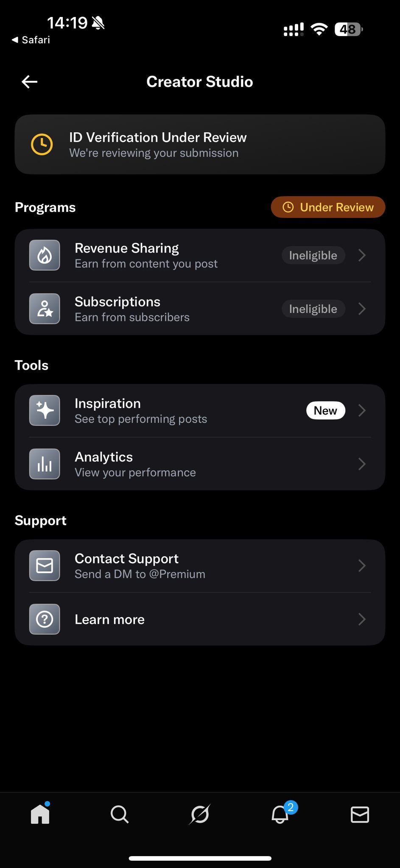Expand the Learn more chevron
Viewport: 400px width, 868px height.
[362, 619]
